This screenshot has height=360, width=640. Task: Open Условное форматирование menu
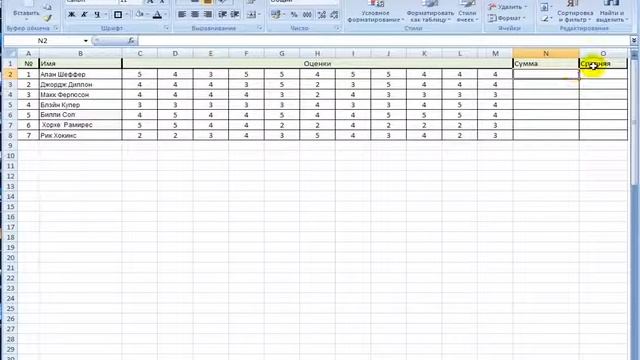(x=376, y=11)
